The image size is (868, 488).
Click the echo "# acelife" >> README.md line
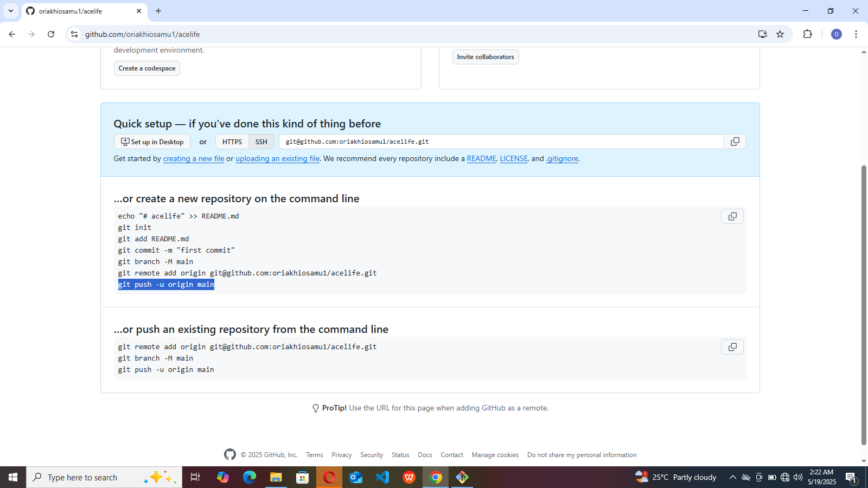click(178, 216)
